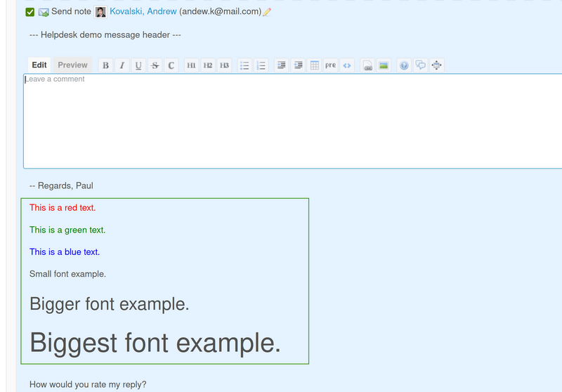Apply bold formatting

click(106, 65)
